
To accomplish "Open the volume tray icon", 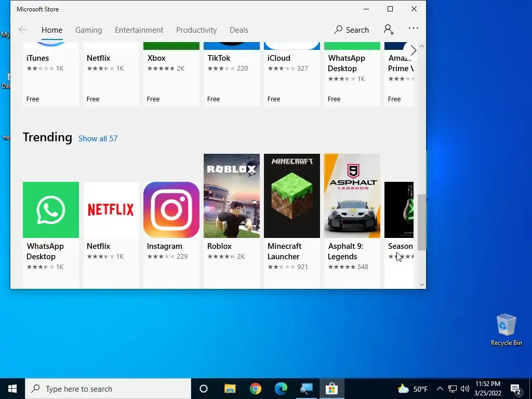I will (x=465, y=389).
